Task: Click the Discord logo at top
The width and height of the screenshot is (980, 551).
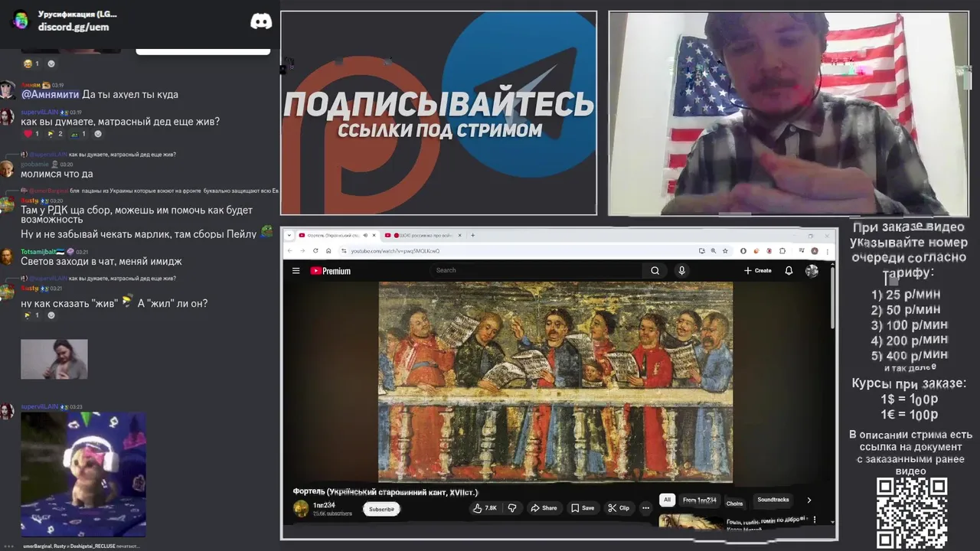Action: pyautogui.click(x=261, y=21)
